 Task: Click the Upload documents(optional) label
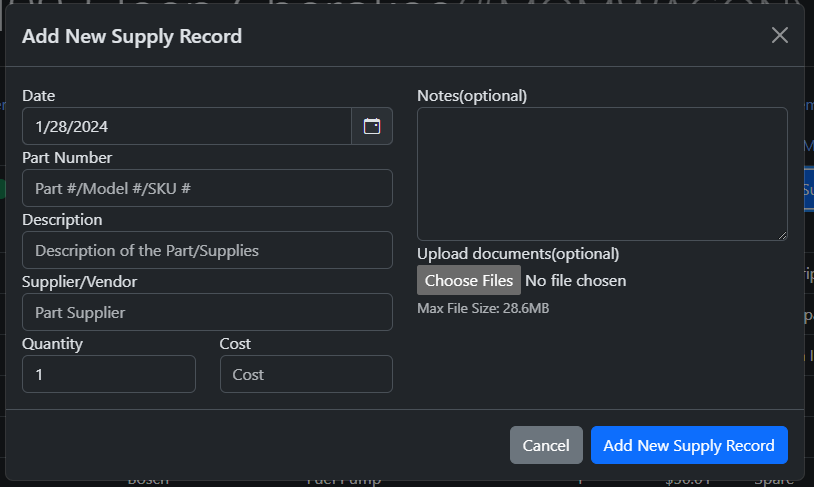click(518, 254)
